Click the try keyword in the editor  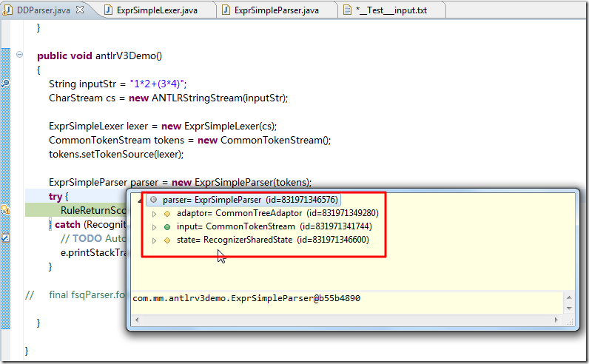point(55,197)
